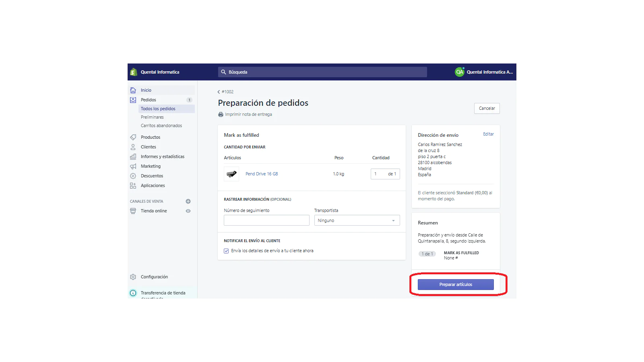Open Carritos abandonados section
Screen dimensions: 644x362
click(161, 125)
